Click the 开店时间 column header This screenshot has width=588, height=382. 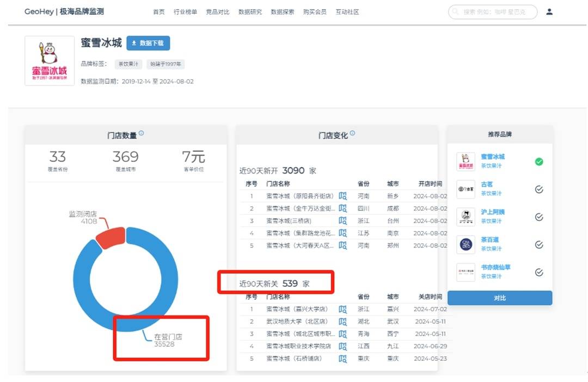click(430, 184)
